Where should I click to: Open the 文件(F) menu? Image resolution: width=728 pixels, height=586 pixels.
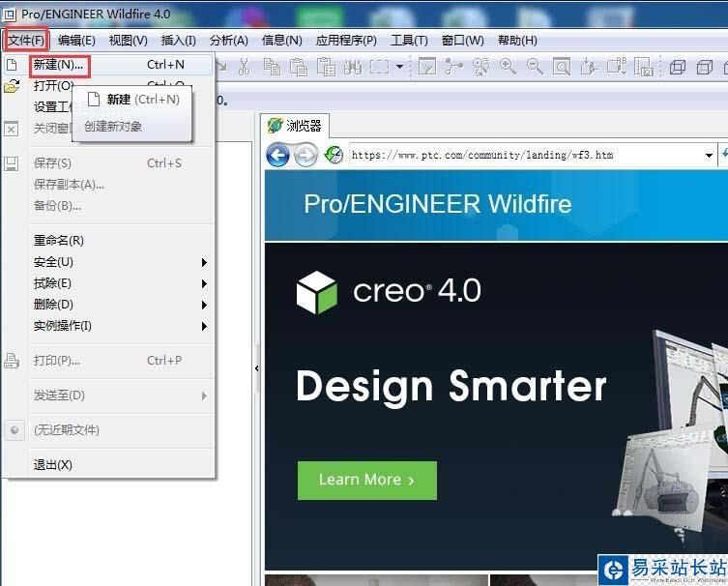click(26, 41)
